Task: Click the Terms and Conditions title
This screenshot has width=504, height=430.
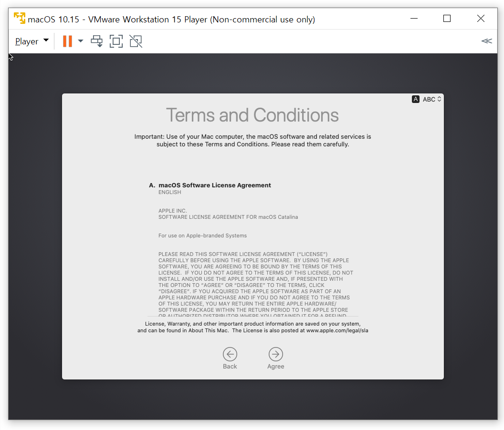Action: (252, 115)
